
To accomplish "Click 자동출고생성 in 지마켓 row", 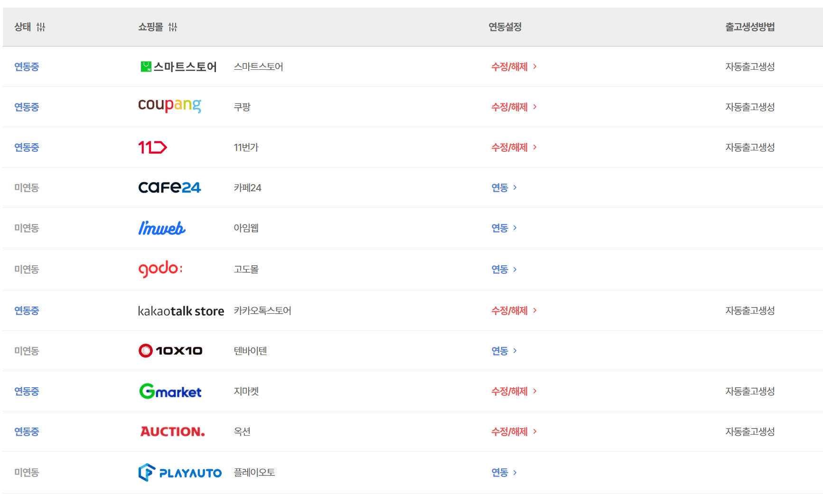I will (750, 392).
